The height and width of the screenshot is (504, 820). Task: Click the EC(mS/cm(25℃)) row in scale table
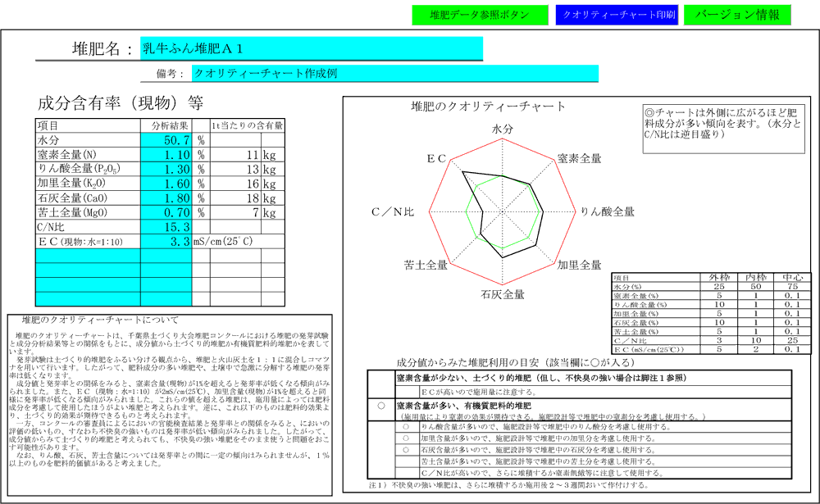[711, 349]
